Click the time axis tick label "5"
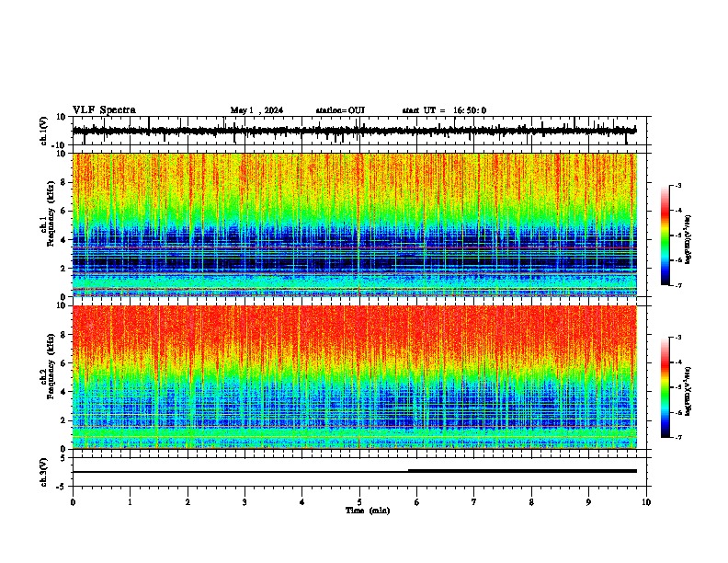Screen dimensions: 728x563 [x=359, y=502]
